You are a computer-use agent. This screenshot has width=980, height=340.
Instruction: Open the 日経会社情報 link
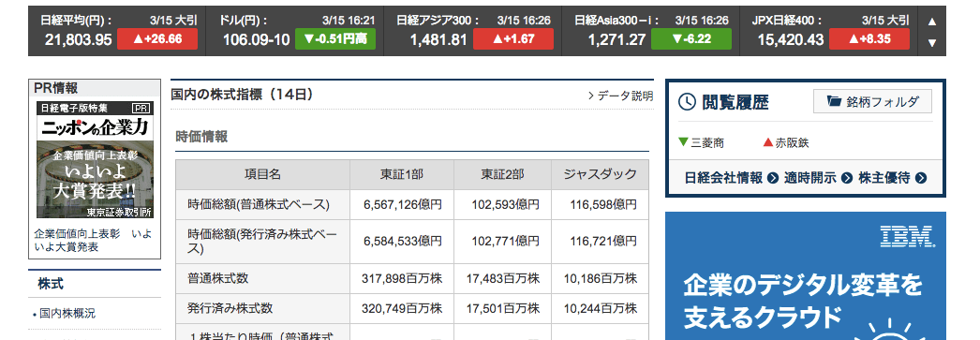[723, 178]
